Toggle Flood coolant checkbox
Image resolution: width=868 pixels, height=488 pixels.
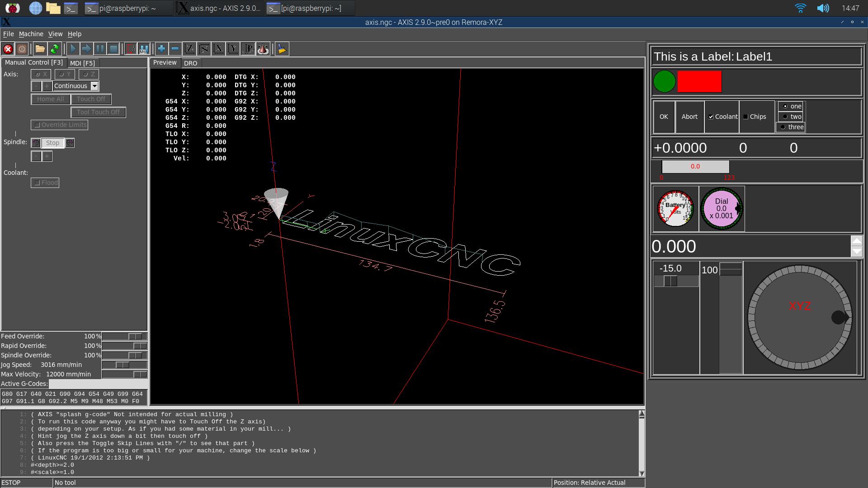point(45,183)
